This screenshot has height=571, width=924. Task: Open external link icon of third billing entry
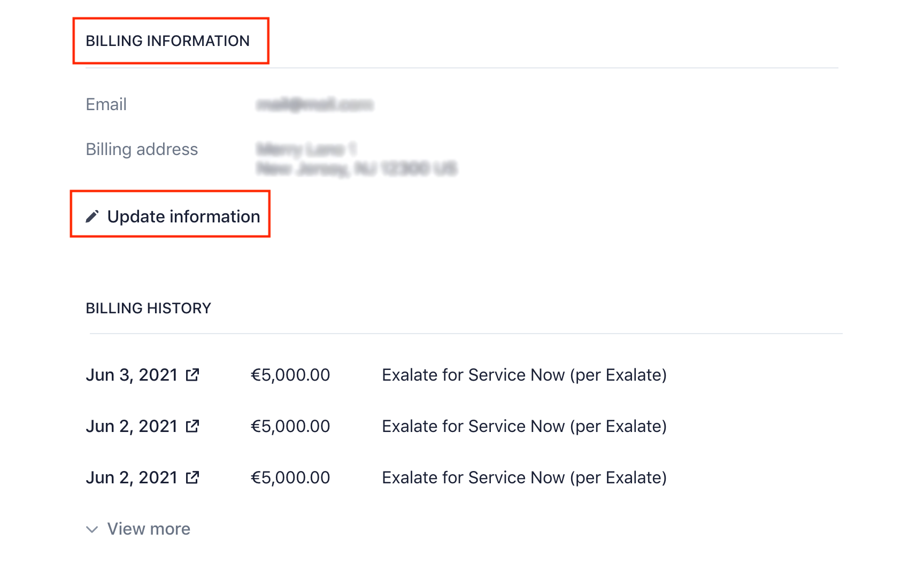pyautogui.click(x=192, y=477)
